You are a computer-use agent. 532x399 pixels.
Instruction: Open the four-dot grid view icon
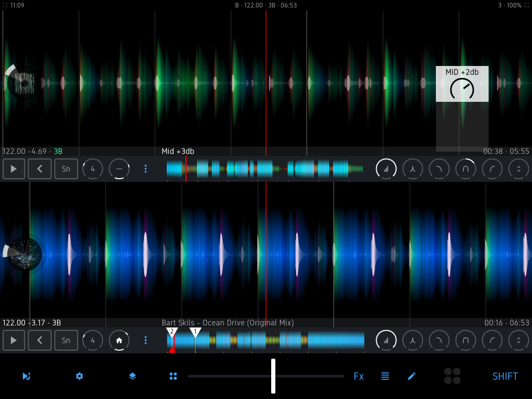[x=174, y=376]
